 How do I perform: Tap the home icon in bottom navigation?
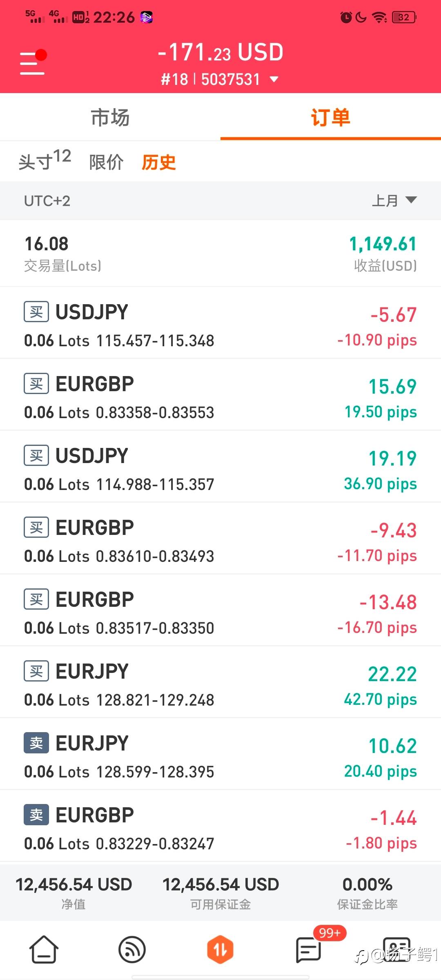click(x=44, y=950)
